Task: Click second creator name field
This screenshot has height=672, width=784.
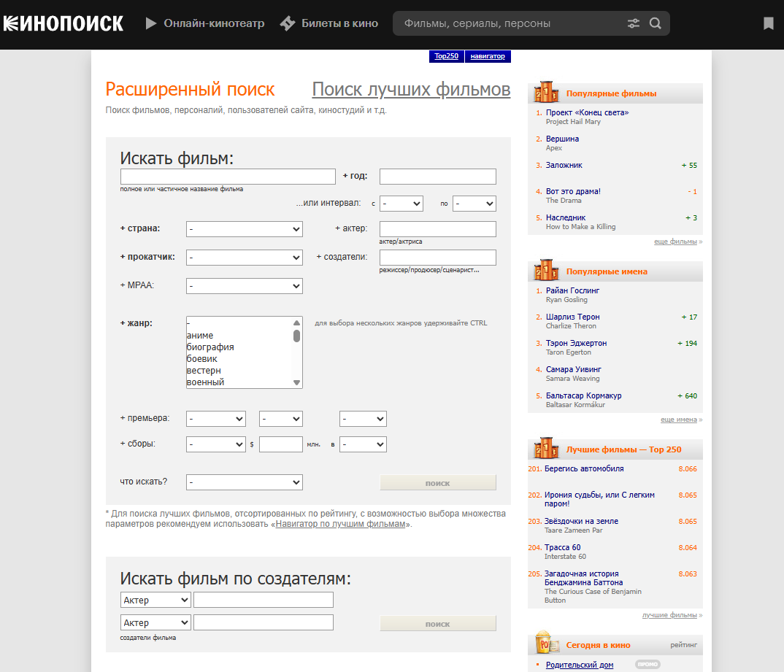Action: pos(264,622)
